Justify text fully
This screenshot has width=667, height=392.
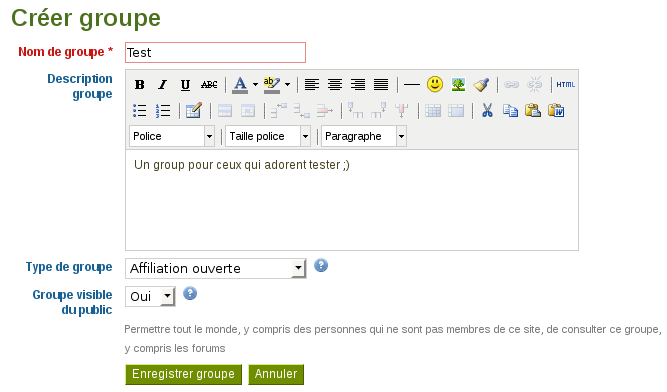coord(381,85)
